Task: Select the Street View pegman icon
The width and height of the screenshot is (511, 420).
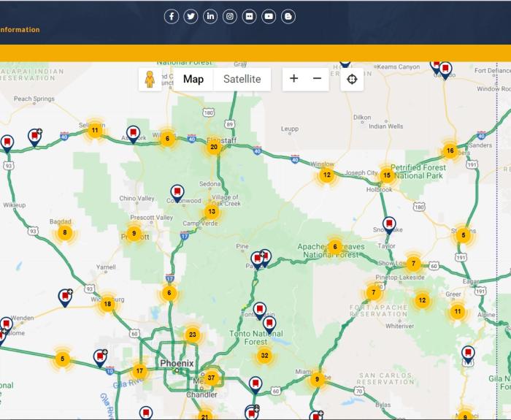Action: click(x=150, y=79)
